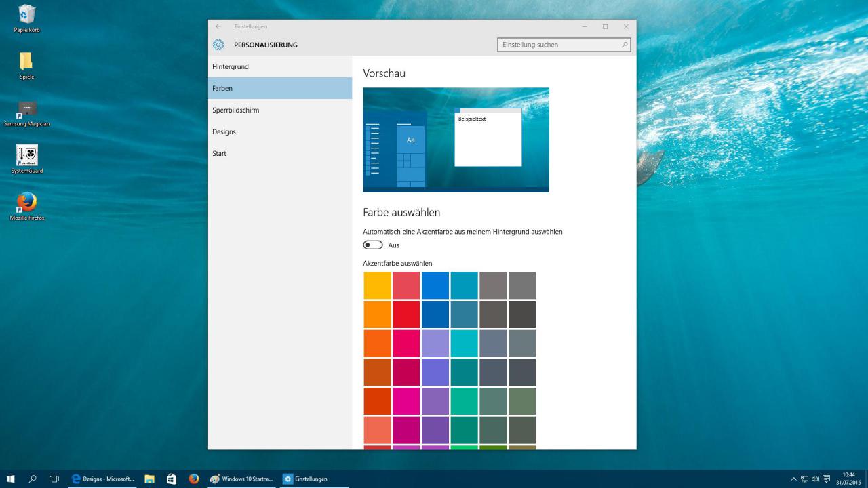868x488 pixels.
Task: Open taskbar search magnifier
Action: (x=33, y=479)
